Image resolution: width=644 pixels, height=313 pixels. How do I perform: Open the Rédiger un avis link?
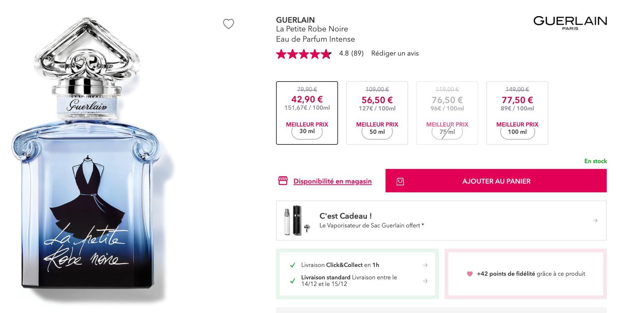coord(395,53)
